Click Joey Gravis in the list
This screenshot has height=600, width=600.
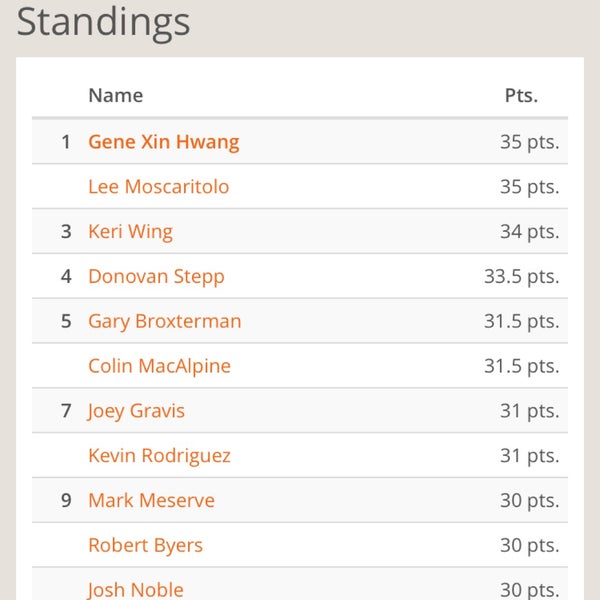pyautogui.click(x=136, y=411)
